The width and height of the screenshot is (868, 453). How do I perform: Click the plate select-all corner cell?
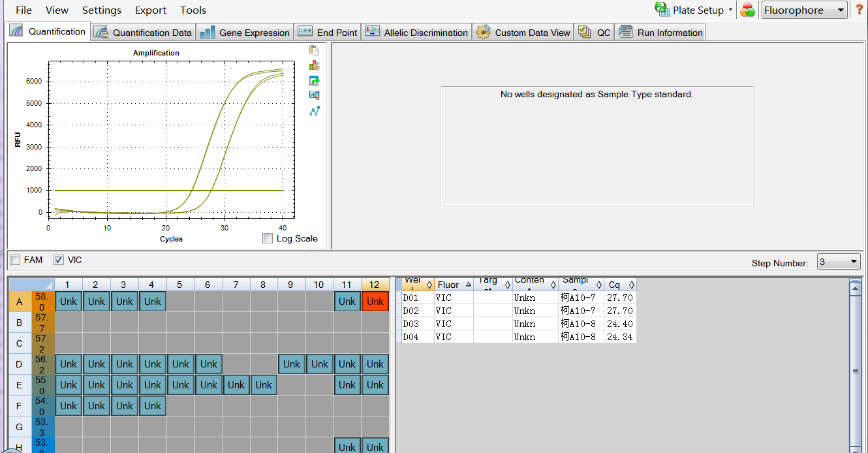[31, 285]
